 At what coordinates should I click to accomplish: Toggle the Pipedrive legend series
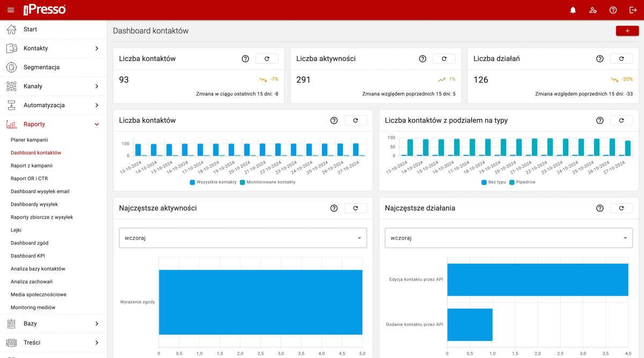(x=522, y=182)
